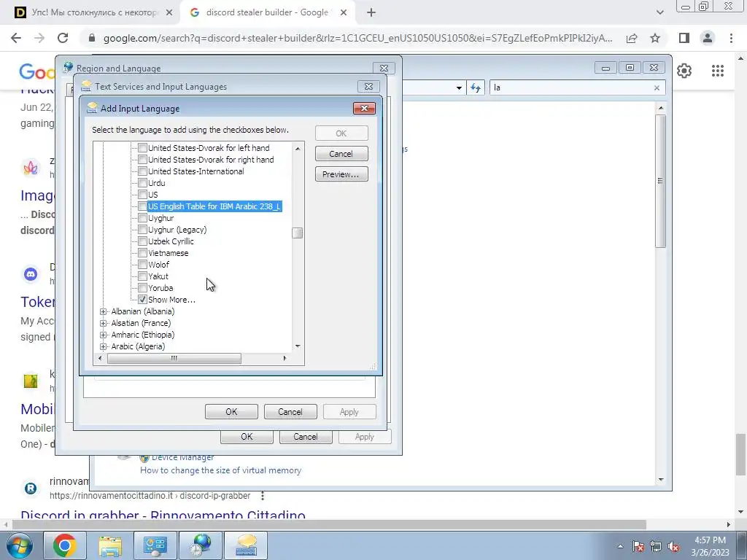Click the volume tray icon
This screenshot has width=747, height=560.
(x=673, y=546)
